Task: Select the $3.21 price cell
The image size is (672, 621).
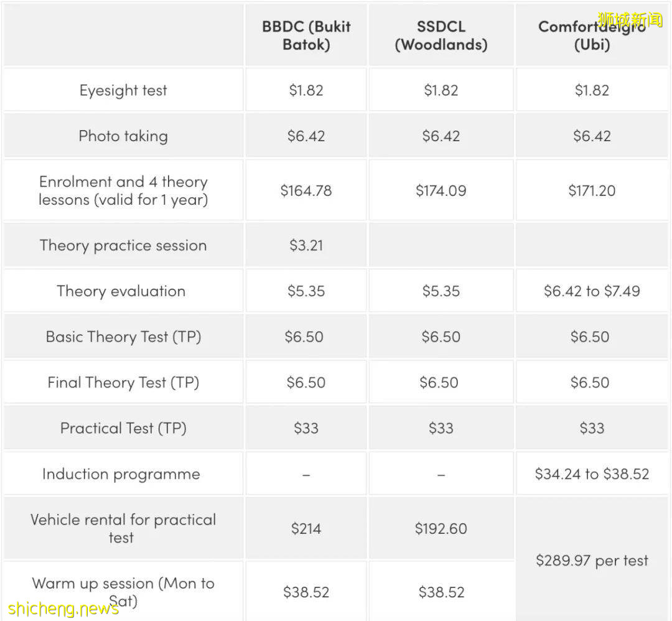Action: click(306, 245)
